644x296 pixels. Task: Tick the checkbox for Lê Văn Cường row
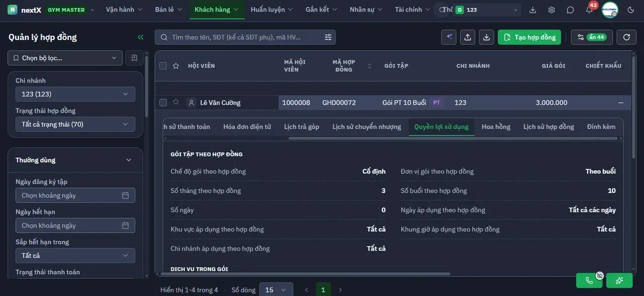pos(163,103)
